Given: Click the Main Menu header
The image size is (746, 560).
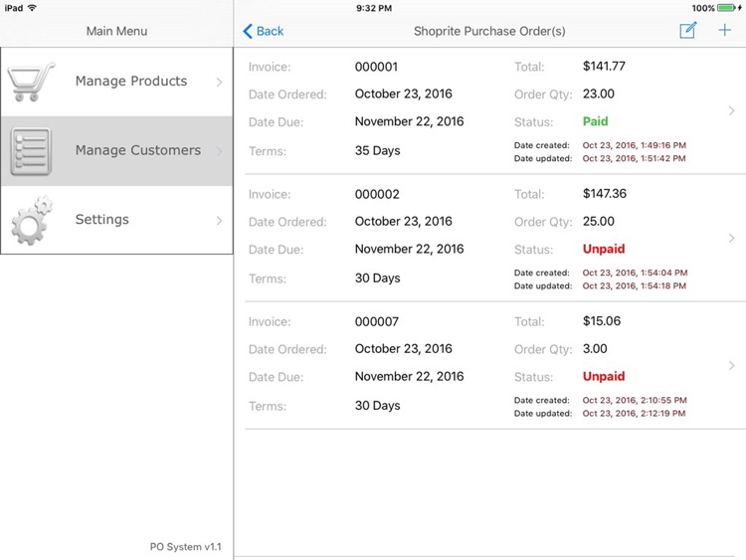Looking at the screenshot, I should 116,31.
